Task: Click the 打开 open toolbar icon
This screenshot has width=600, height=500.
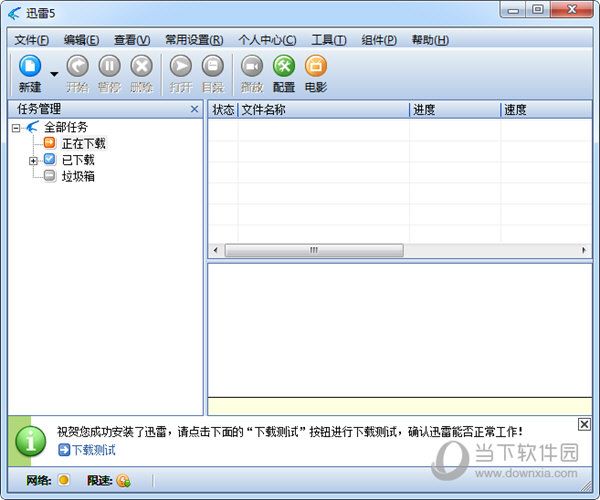Action: (x=181, y=66)
